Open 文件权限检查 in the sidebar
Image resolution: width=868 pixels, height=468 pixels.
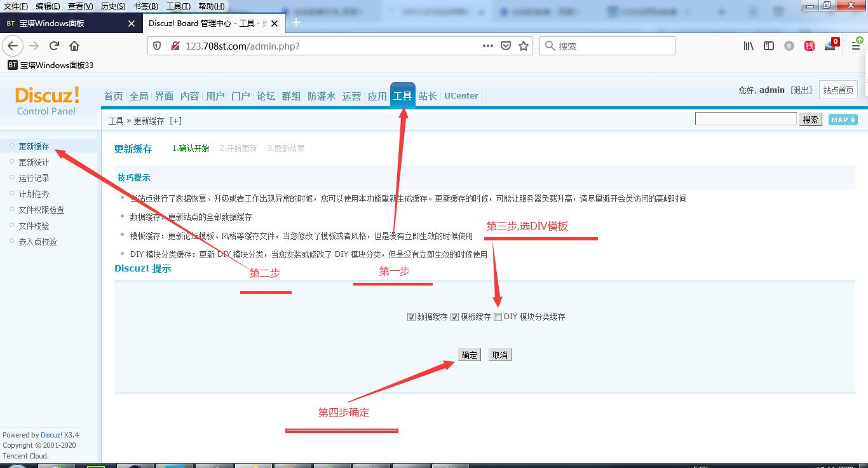coord(41,210)
